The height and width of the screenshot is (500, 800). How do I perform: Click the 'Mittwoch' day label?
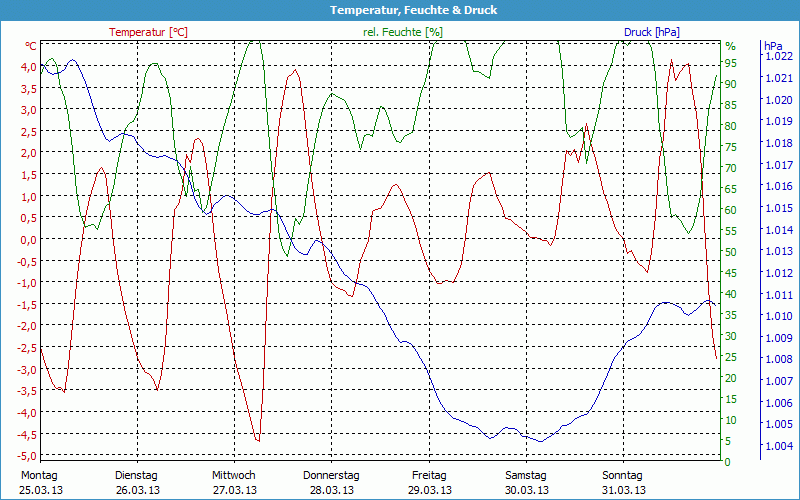coord(234,476)
